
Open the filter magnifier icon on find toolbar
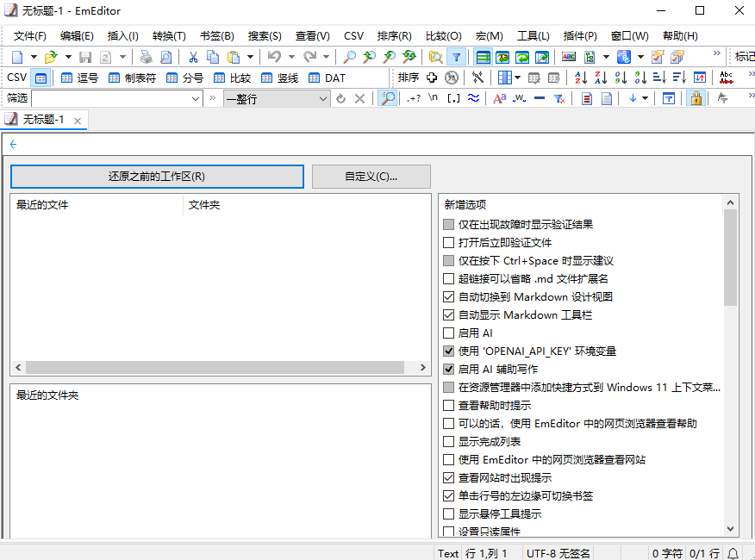387,97
